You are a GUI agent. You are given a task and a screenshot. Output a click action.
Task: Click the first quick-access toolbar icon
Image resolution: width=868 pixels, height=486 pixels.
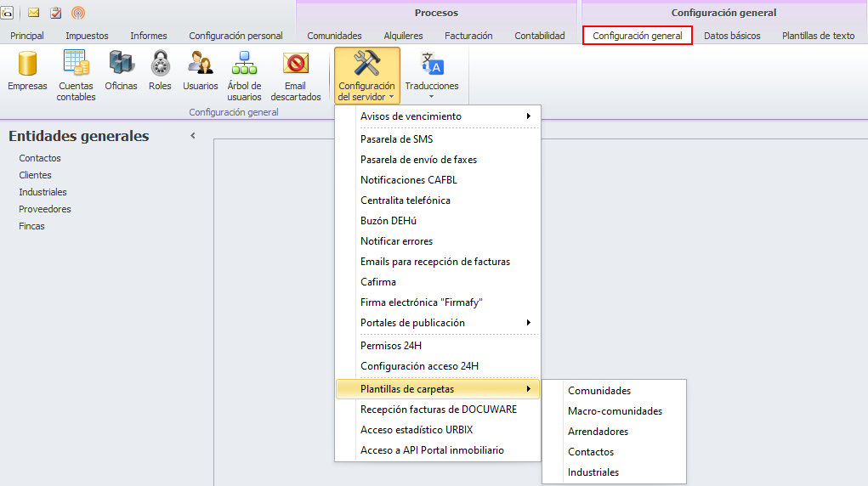(7, 12)
